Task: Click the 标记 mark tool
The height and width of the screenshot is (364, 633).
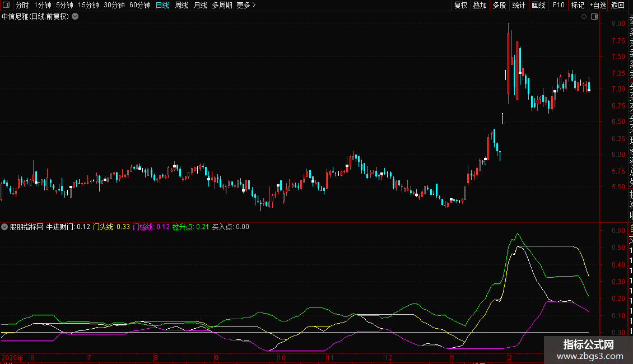Action: pos(577,6)
